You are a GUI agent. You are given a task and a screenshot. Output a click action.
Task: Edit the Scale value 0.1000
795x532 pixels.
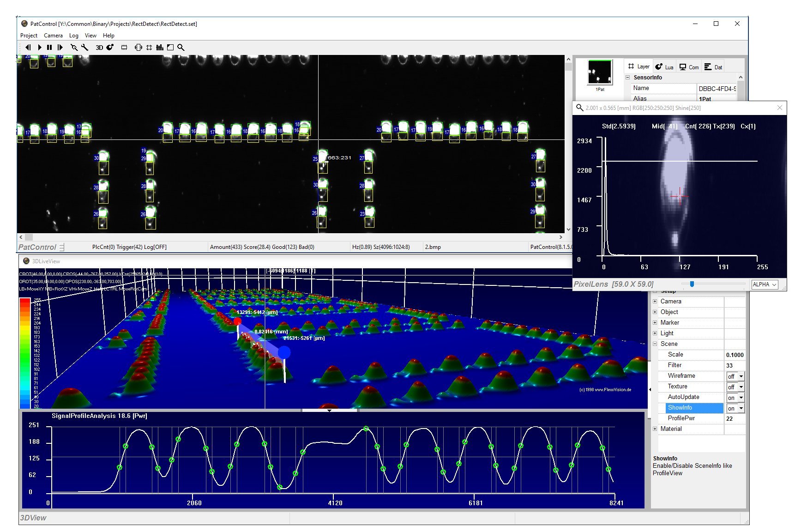tap(735, 355)
